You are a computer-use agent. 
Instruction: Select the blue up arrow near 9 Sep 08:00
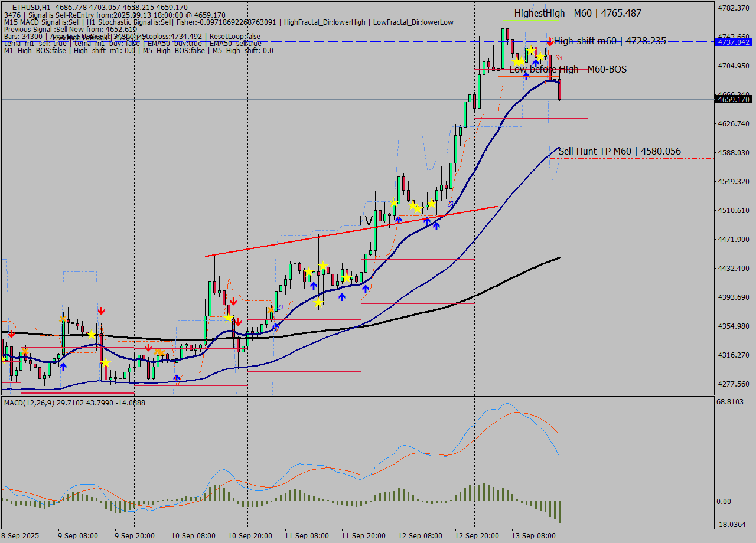coord(63,366)
